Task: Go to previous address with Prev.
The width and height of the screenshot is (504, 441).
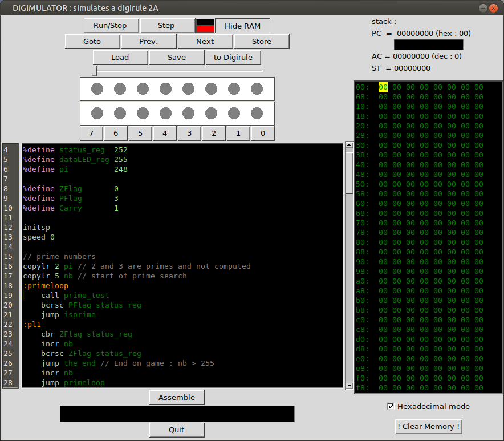Action: point(149,42)
